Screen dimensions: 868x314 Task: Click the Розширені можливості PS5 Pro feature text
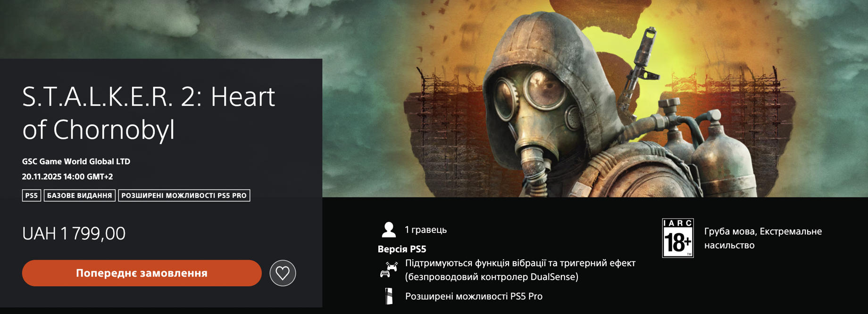[x=474, y=296]
